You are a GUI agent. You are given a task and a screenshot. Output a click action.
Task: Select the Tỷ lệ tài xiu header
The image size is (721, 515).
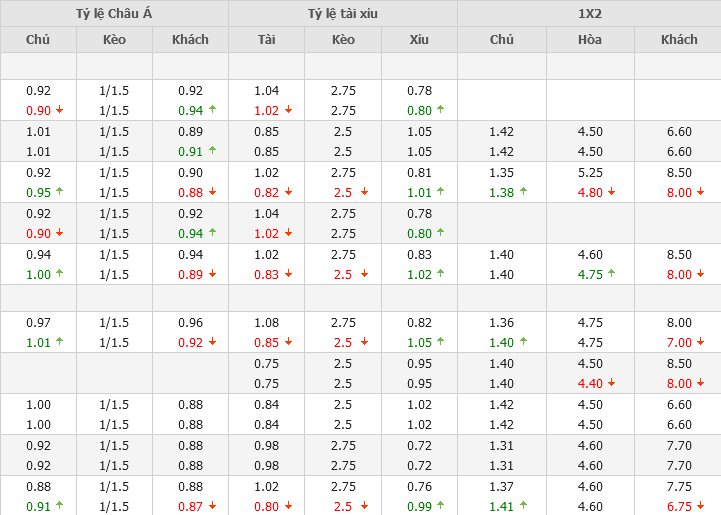pyautogui.click(x=343, y=13)
